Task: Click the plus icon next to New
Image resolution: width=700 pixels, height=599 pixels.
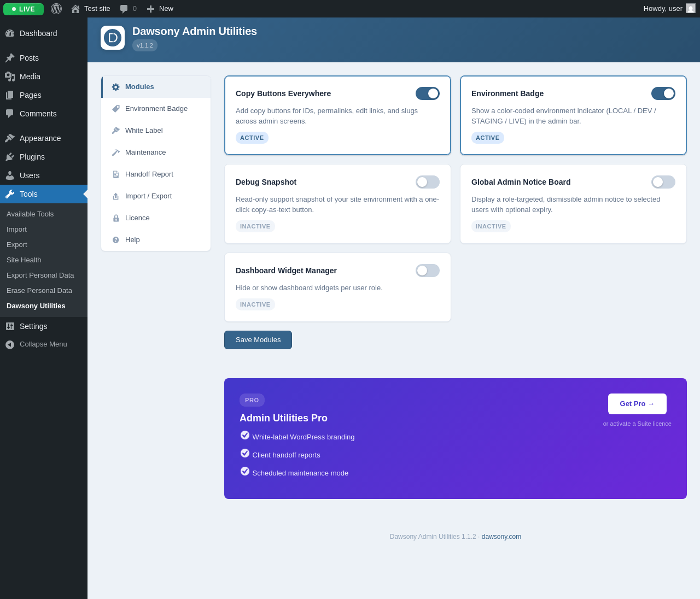Action: [150, 9]
